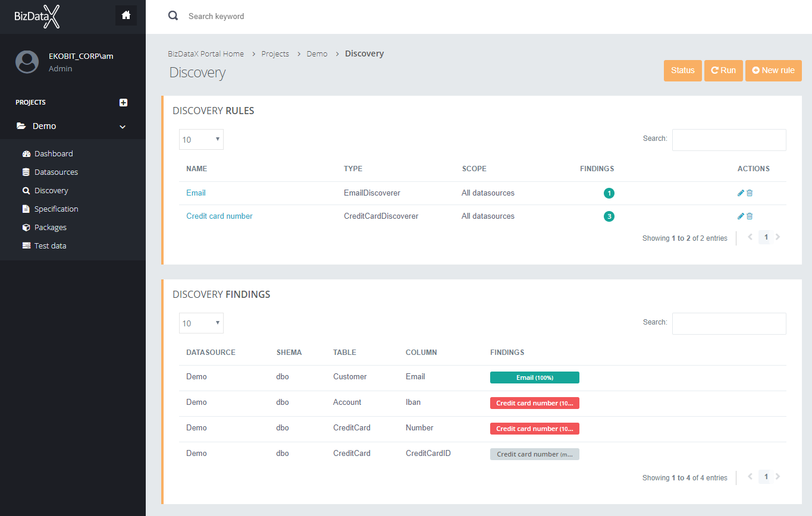Click trash icon for Credit card number rule
The image size is (812, 516).
(750, 216)
